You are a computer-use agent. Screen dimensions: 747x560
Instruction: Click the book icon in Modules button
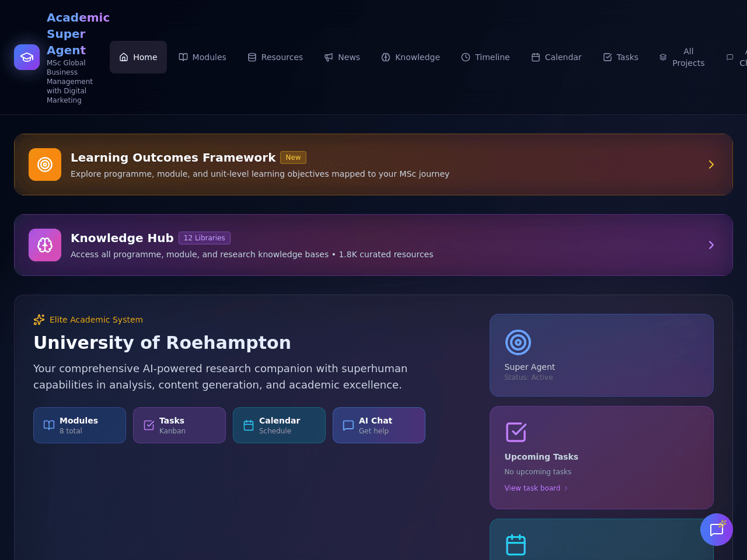[49, 425]
